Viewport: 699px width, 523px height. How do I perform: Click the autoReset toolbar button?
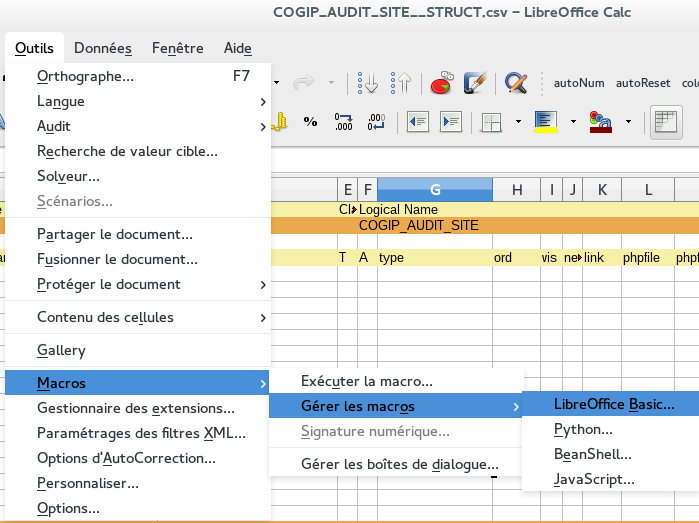point(643,83)
